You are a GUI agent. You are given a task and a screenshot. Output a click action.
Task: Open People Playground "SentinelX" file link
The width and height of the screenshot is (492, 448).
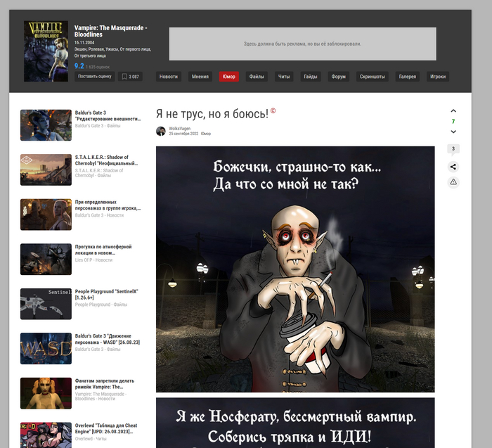pyautogui.click(x=106, y=295)
